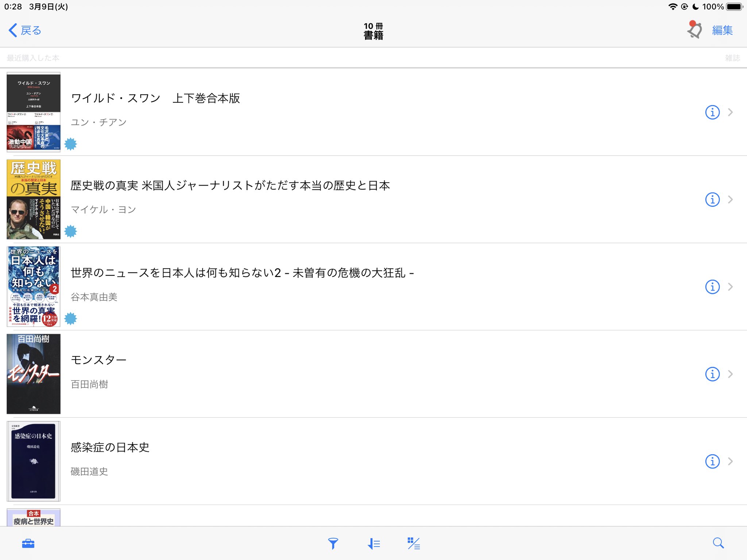Screen dimensions: 747x560
Task: Open 歴史戦の真実 book cover
Action: (x=34, y=199)
